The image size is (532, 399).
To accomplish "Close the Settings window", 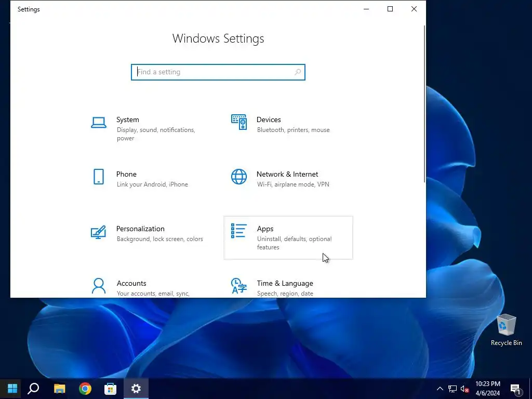I will pos(414,9).
